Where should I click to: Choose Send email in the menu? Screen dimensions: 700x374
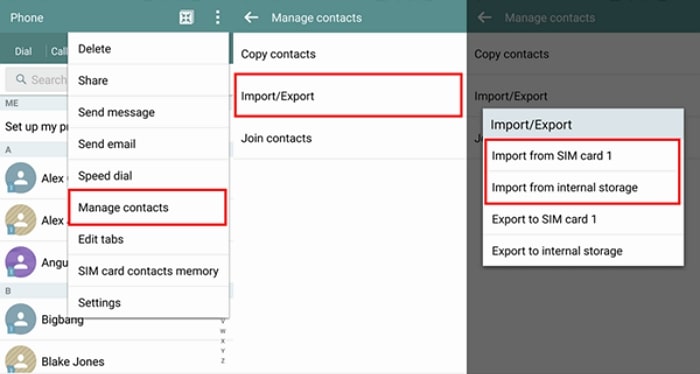148,144
